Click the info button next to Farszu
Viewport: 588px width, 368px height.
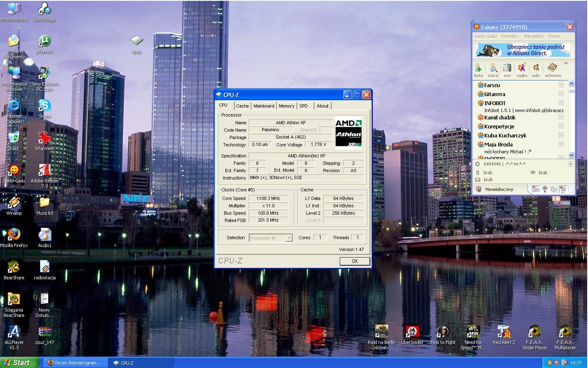[561, 85]
